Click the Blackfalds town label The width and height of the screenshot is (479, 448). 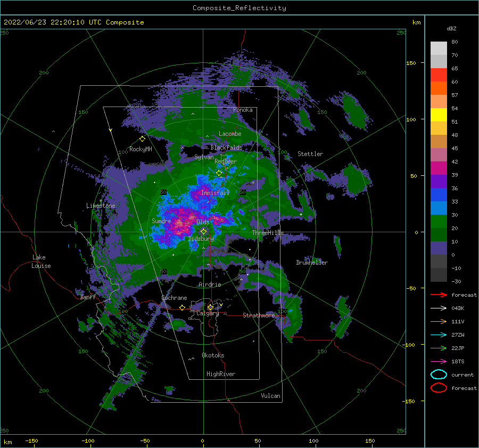[x=226, y=148]
